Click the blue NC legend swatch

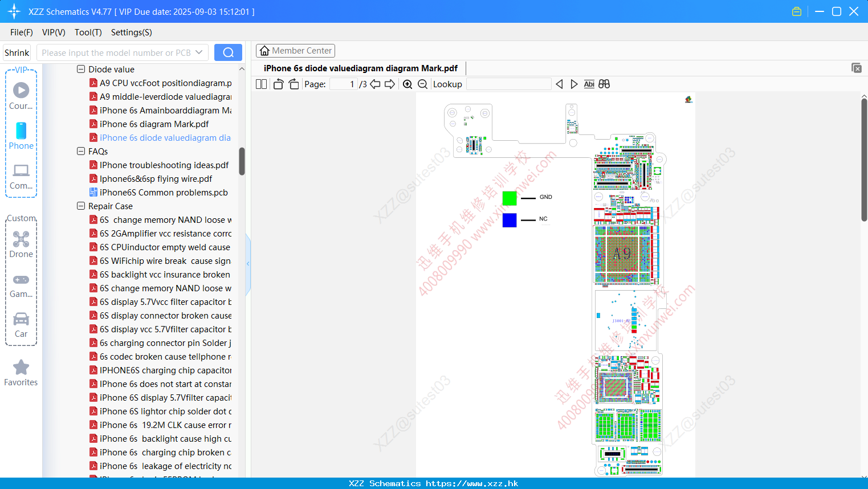[x=510, y=220]
